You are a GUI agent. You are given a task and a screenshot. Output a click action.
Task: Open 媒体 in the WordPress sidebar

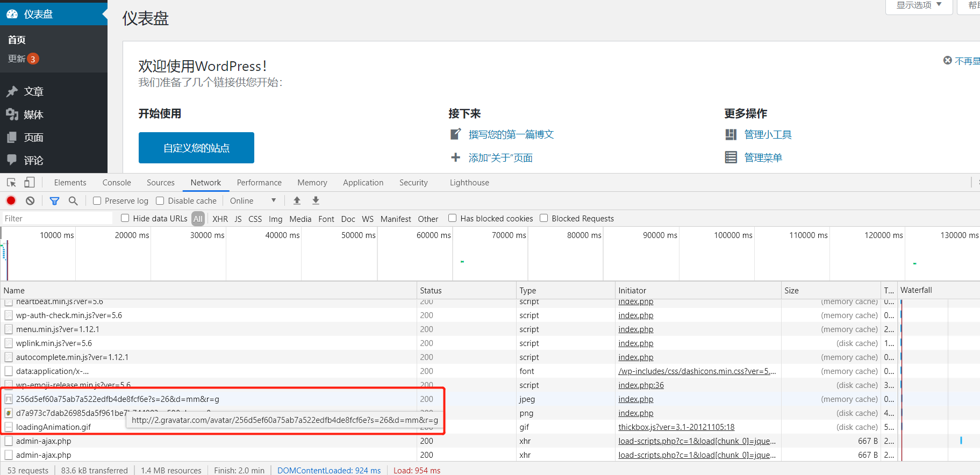(x=33, y=114)
